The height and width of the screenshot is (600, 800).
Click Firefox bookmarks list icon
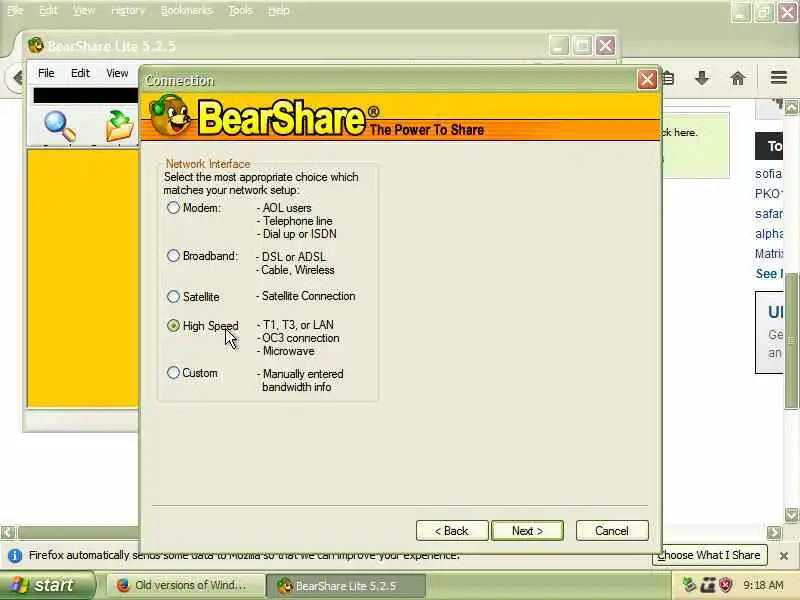point(669,78)
